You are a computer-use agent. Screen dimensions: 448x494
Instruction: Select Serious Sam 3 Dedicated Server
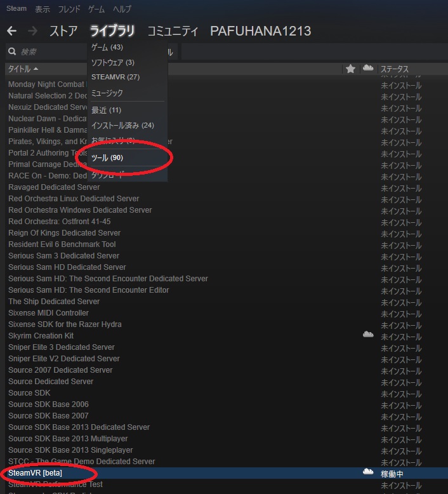[63, 255]
